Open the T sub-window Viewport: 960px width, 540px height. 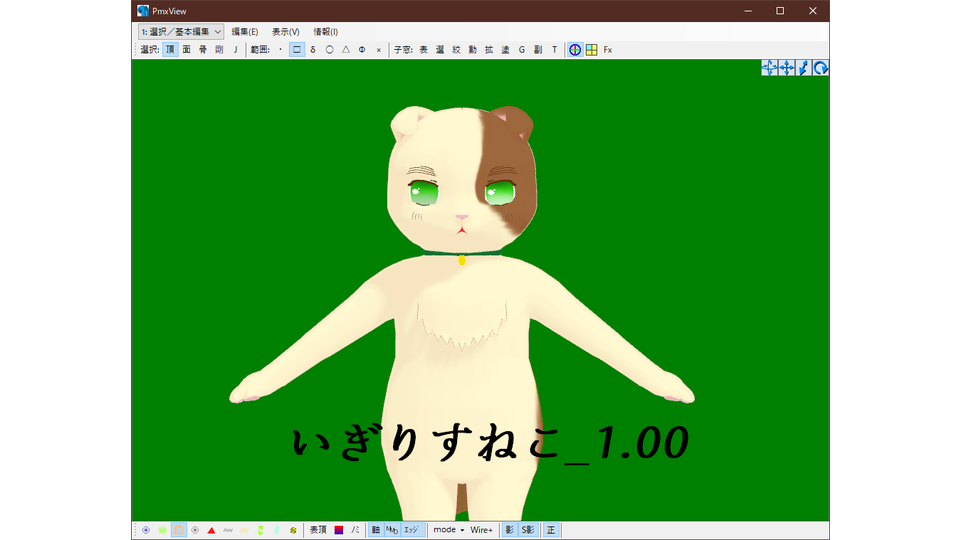(x=555, y=50)
